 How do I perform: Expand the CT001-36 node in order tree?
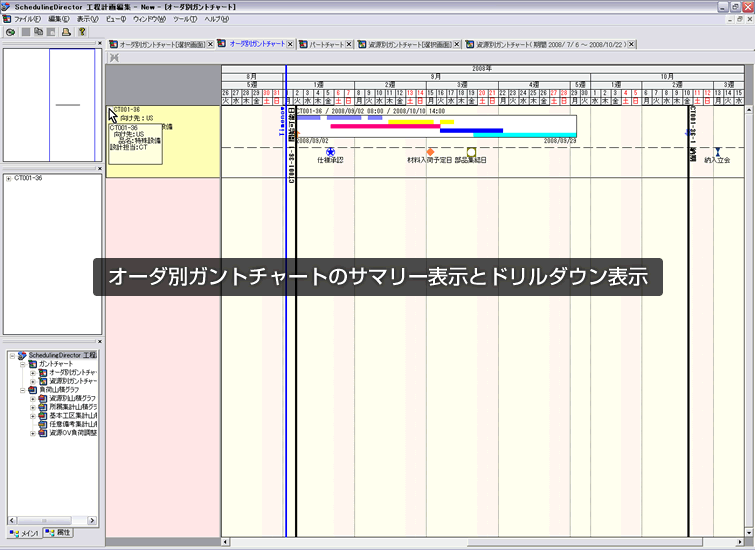coord(9,179)
